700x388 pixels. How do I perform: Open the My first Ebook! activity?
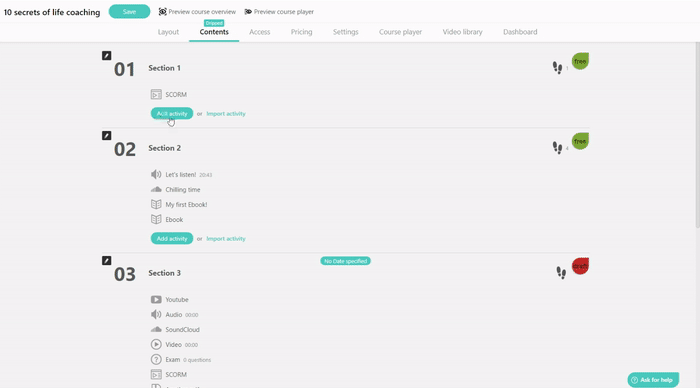pyautogui.click(x=186, y=204)
